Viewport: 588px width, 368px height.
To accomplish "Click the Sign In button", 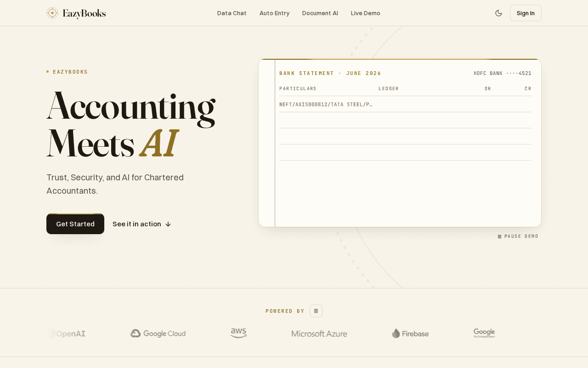I will 526,13.
